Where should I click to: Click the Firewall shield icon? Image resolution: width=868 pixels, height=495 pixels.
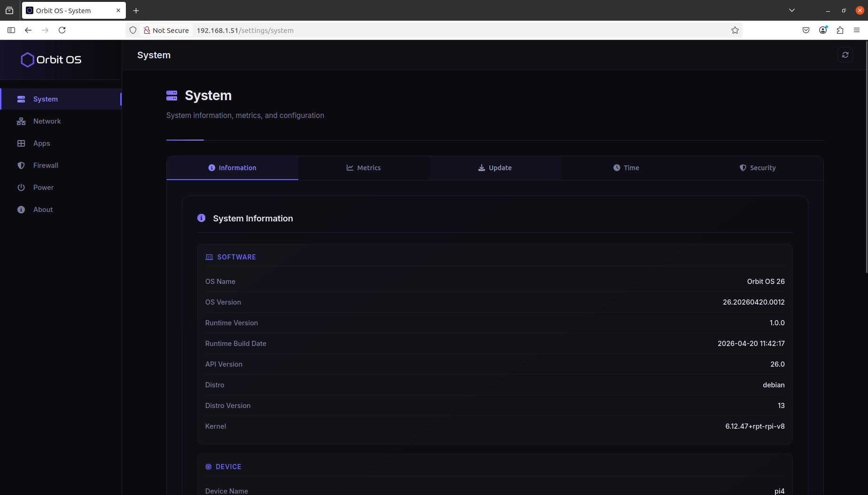[x=21, y=165]
